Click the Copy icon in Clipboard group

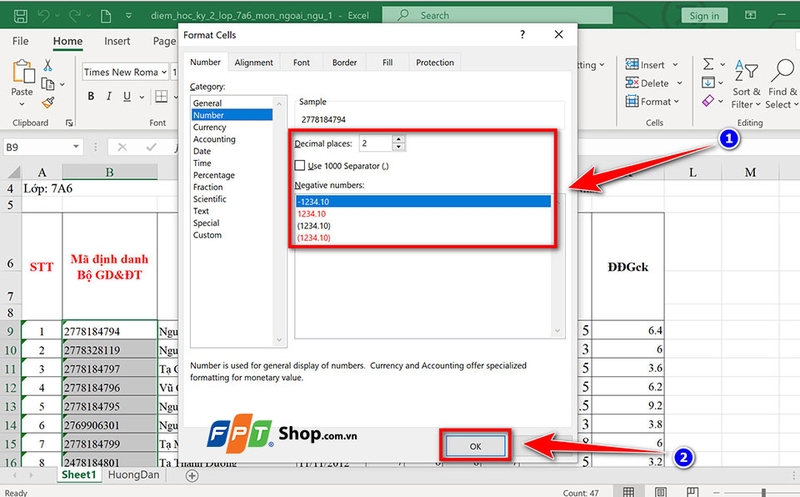[48, 84]
